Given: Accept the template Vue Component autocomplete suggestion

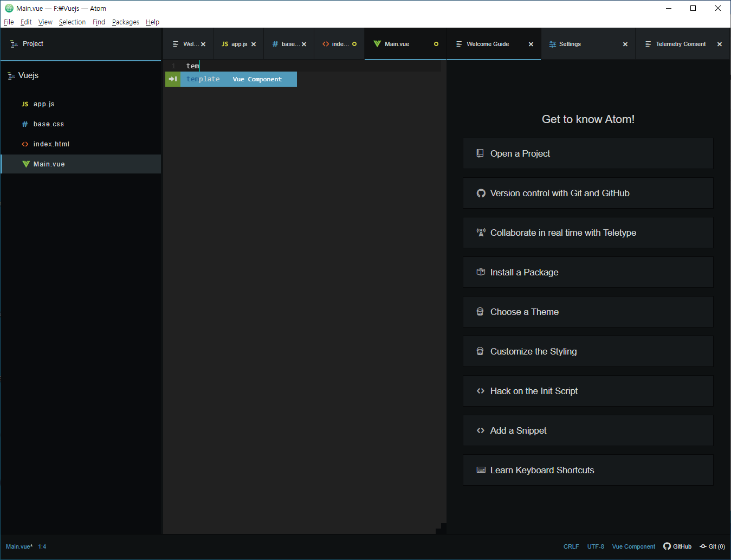Looking at the screenshot, I should click(x=231, y=79).
